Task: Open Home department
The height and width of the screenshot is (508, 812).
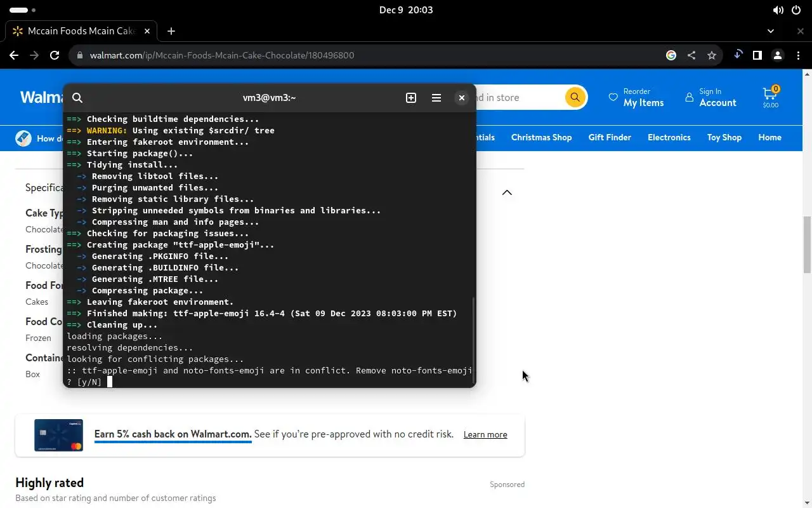Action: pos(769,137)
